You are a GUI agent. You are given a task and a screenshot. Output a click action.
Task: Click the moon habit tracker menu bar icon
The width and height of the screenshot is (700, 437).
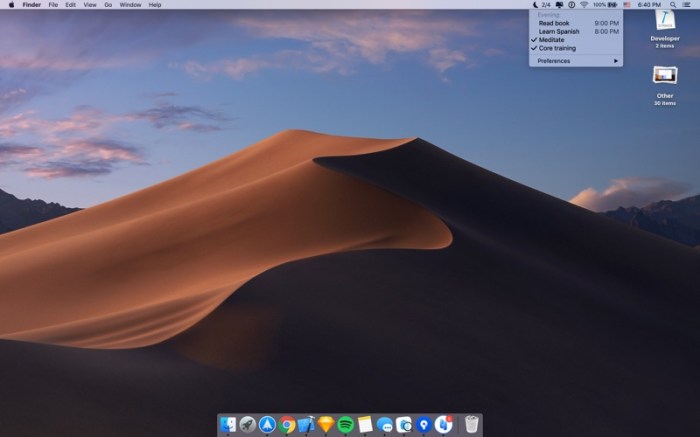coord(534,5)
